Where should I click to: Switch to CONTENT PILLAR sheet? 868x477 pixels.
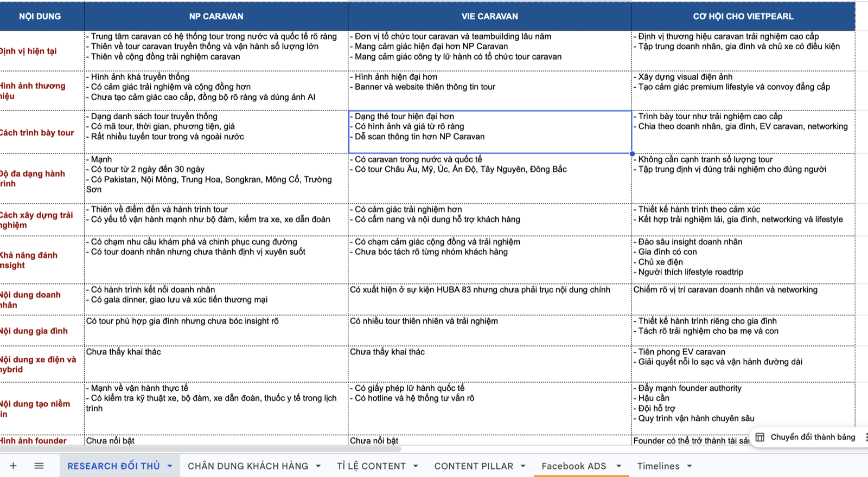point(474,466)
